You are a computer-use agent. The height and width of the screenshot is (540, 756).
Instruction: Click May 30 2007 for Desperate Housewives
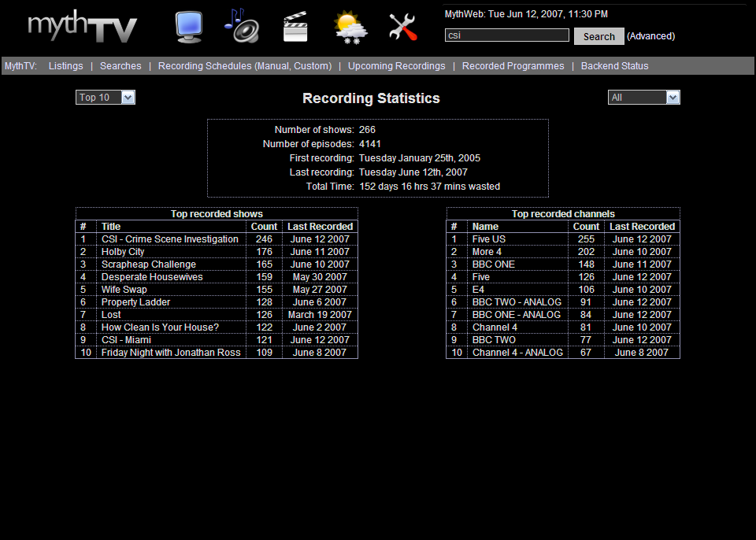tap(321, 277)
